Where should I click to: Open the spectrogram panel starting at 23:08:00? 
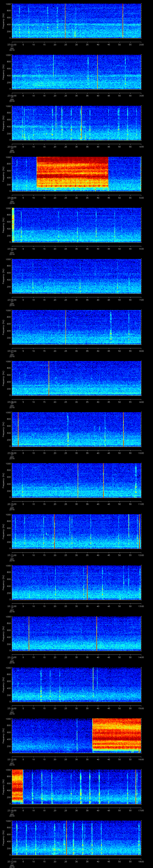pos(76,378)
